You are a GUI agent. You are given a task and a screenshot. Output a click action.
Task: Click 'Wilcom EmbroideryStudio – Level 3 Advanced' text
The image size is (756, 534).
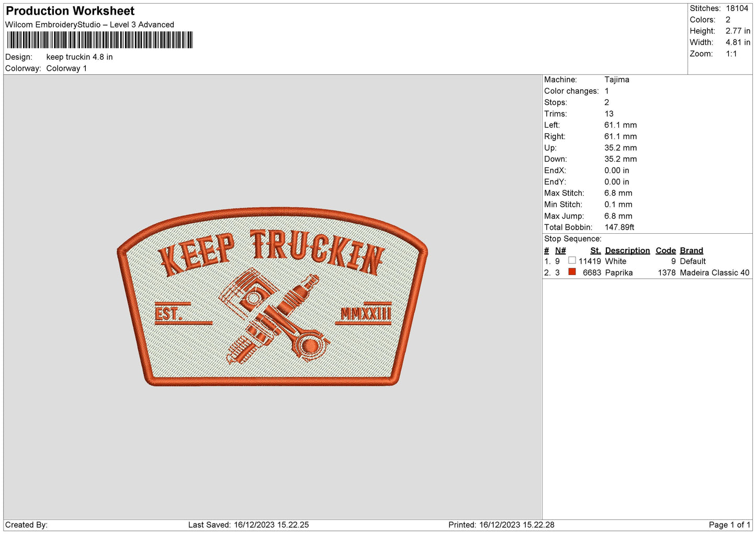(x=89, y=25)
